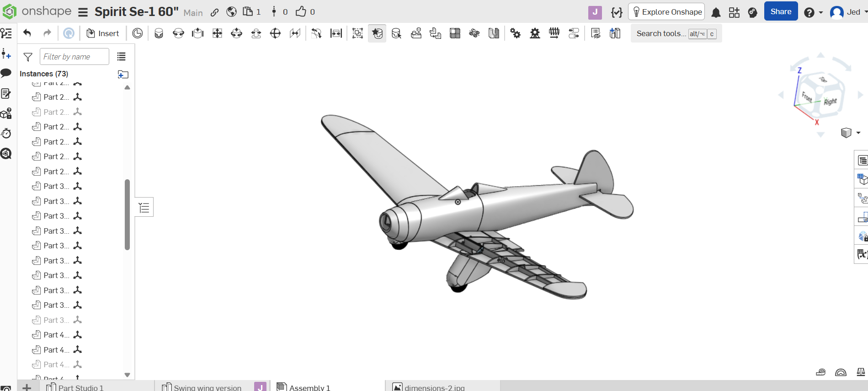Open the Jed user account menu
This screenshot has width=868, height=391.
click(x=848, y=12)
